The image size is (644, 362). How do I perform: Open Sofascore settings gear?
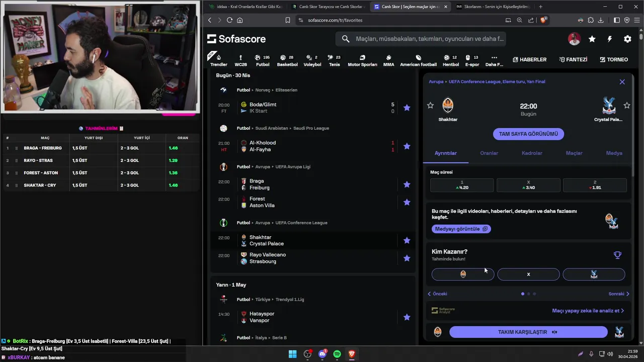(627, 39)
